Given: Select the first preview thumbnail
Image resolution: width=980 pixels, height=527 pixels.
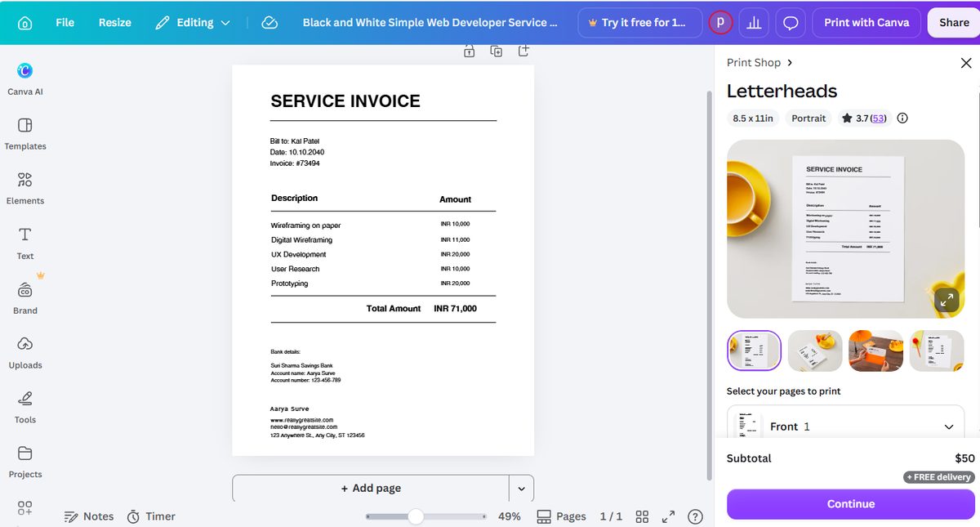Looking at the screenshot, I should click(755, 351).
